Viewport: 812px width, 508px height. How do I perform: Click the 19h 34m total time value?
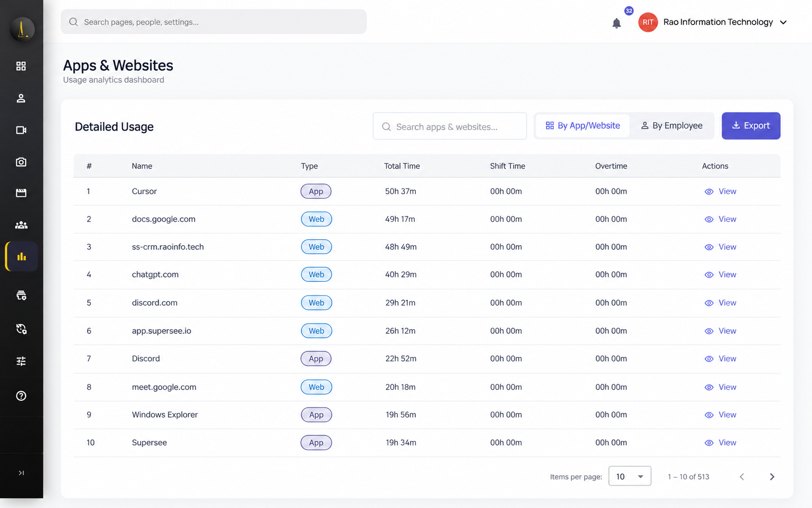pyautogui.click(x=401, y=442)
